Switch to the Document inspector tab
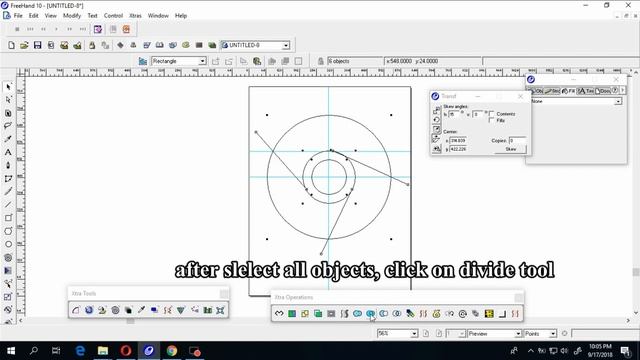Screen dimensions: 640x360 pyautogui.click(x=602, y=91)
